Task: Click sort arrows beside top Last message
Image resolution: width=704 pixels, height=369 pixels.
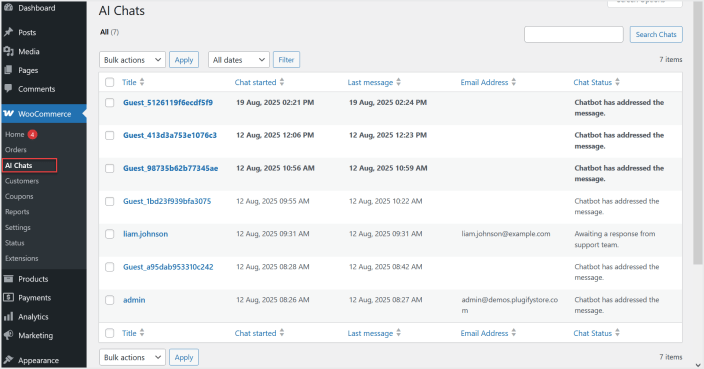Action: [x=399, y=82]
